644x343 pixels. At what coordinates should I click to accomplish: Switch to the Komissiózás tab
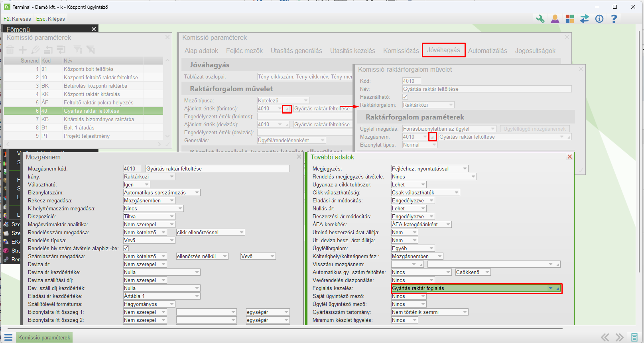[x=401, y=51]
